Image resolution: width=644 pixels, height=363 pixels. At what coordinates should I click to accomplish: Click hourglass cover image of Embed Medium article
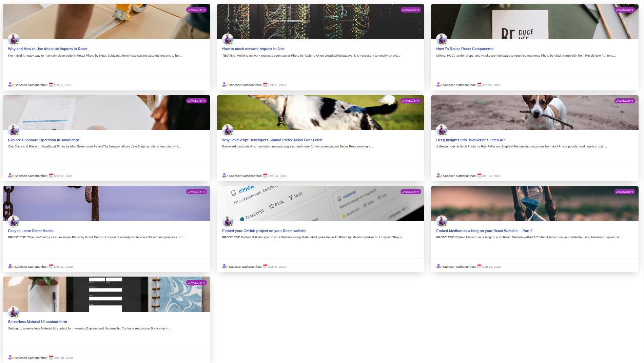tap(534, 203)
